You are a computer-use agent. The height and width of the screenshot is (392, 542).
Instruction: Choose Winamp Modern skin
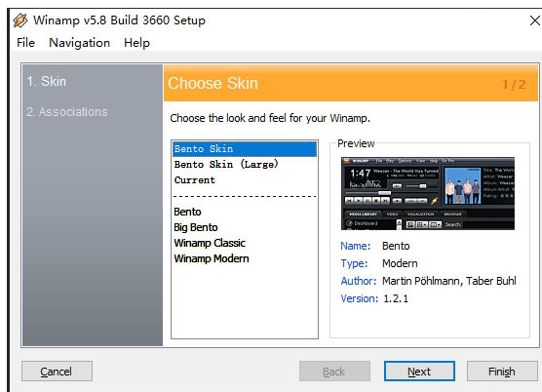[x=245, y=258]
